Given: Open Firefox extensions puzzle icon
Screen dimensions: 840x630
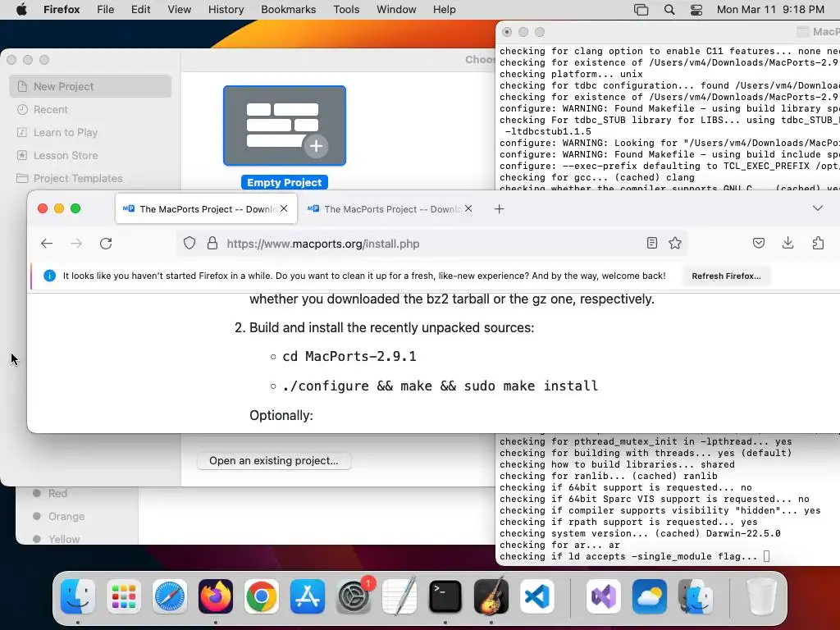Looking at the screenshot, I should 818,243.
